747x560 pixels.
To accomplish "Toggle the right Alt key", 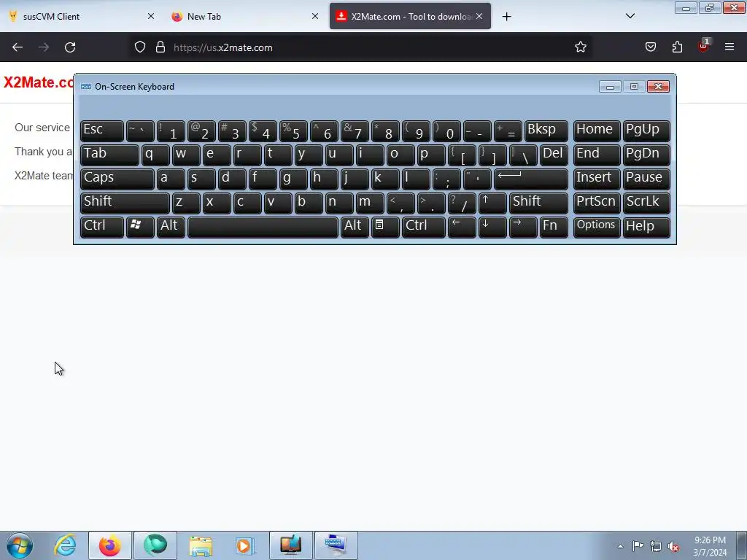I will click(355, 227).
